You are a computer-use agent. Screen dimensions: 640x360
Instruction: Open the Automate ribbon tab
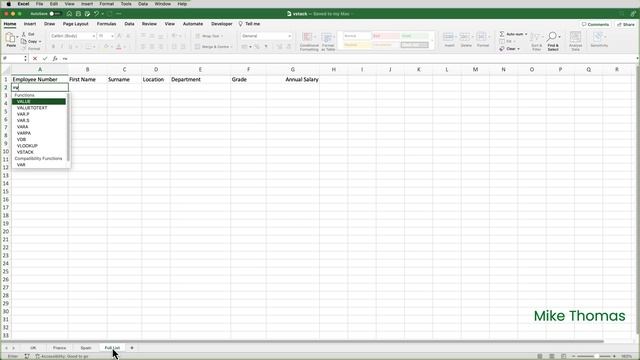(x=193, y=24)
